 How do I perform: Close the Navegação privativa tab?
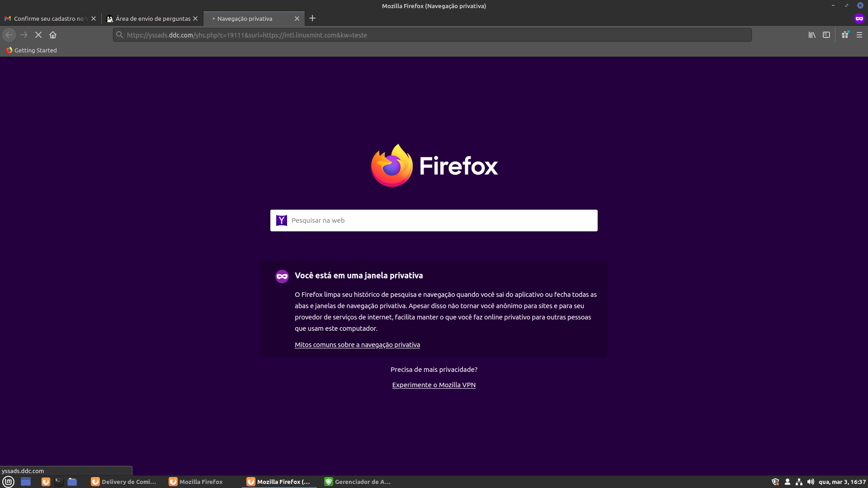[x=297, y=19]
